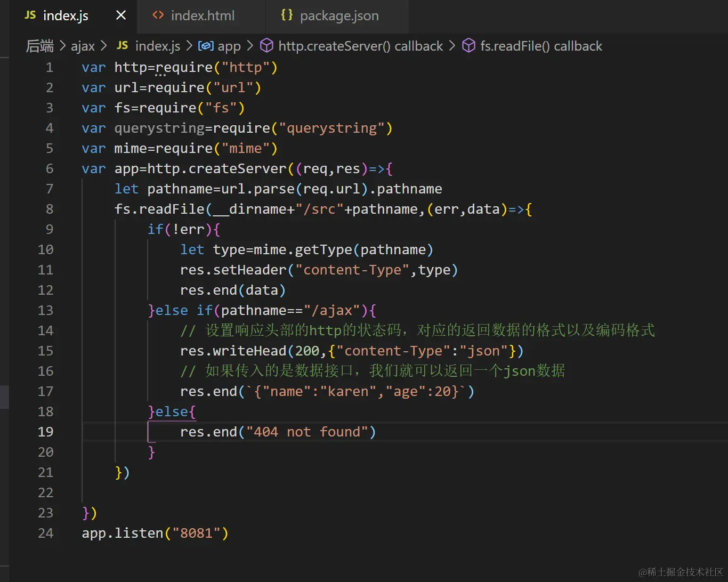The height and width of the screenshot is (582, 728).
Task: Select the http.createServer() callback breadcrumb
Action: click(x=361, y=46)
